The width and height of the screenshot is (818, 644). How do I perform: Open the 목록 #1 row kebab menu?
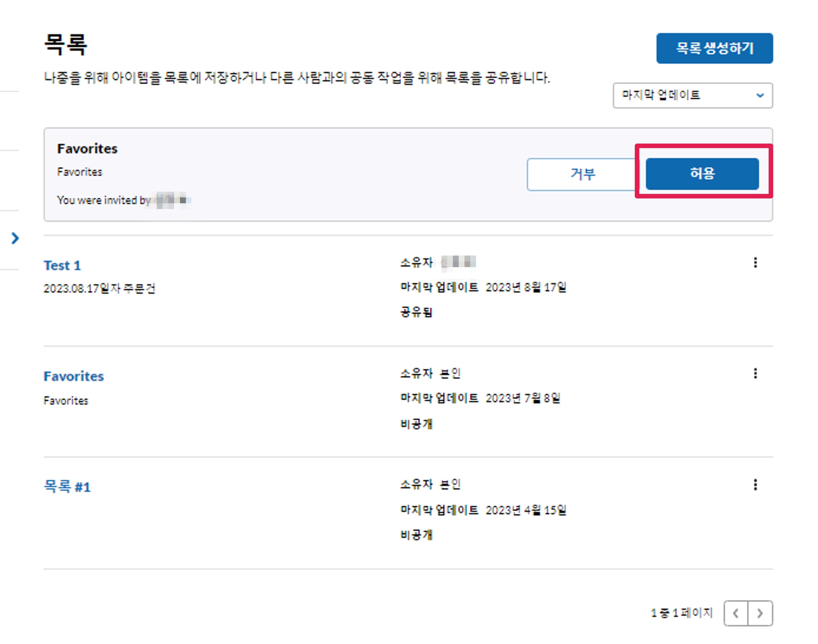(755, 485)
